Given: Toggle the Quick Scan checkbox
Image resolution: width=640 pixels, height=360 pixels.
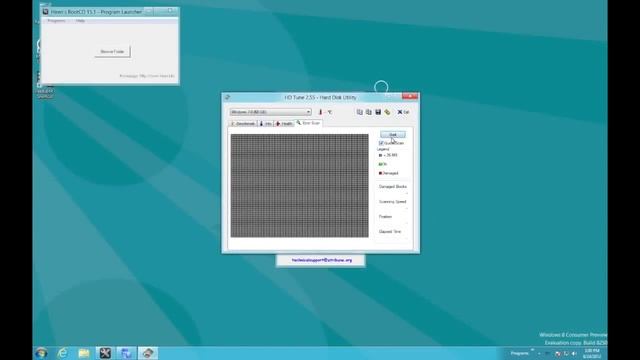Looking at the screenshot, I should tap(381, 143).
